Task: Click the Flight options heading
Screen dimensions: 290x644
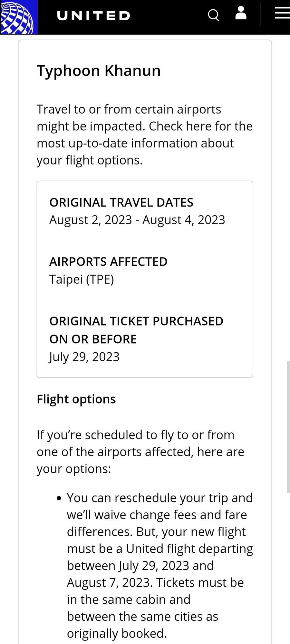Action: 76,399
